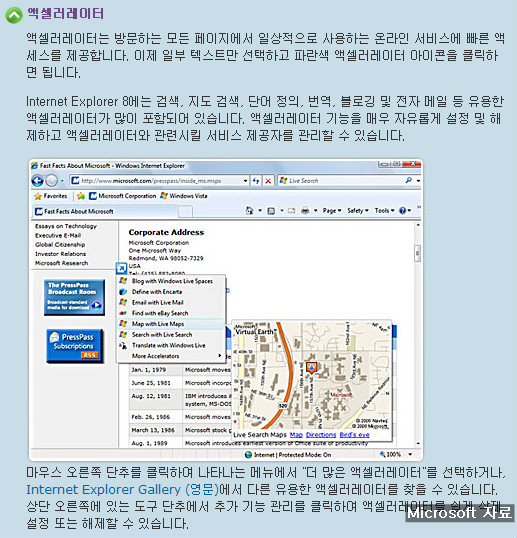Click the Home icon in command bar
Screen dimensions: 517x538
click(249, 210)
